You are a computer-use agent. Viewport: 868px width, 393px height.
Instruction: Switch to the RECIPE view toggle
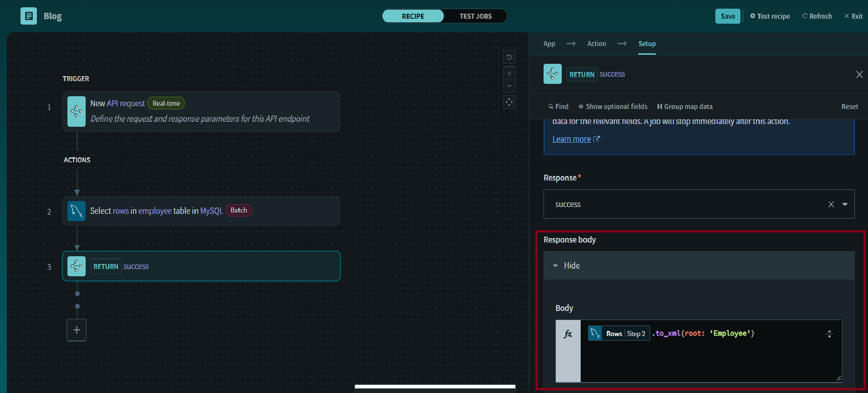[x=413, y=16]
